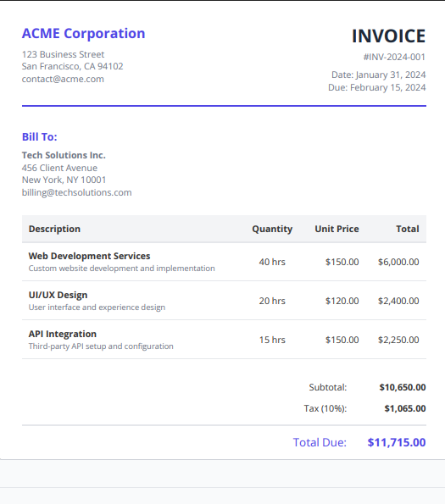Click the Total column header
445x504 pixels.
click(x=408, y=229)
